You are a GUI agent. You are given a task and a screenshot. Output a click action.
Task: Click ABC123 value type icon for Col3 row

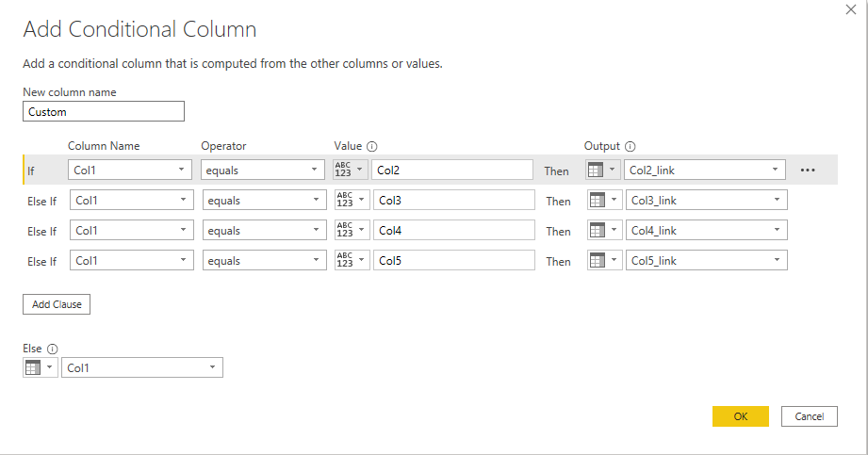tap(352, 200)
